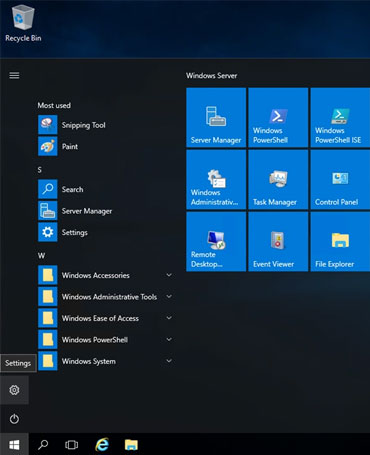Screen dimensions: 370x455
Task: Open the Recycle Bin desktop icon
Action: (x=23, y=24)
